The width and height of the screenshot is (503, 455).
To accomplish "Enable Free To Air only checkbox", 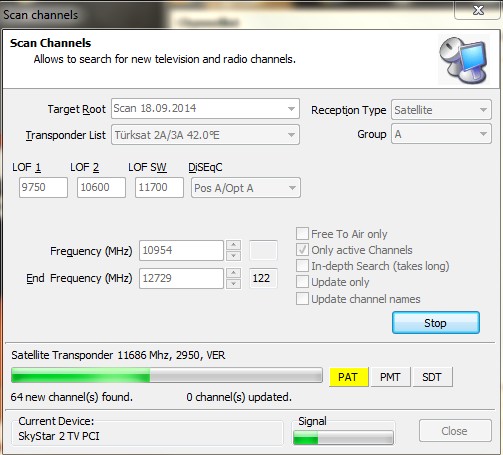I will 302,234.
